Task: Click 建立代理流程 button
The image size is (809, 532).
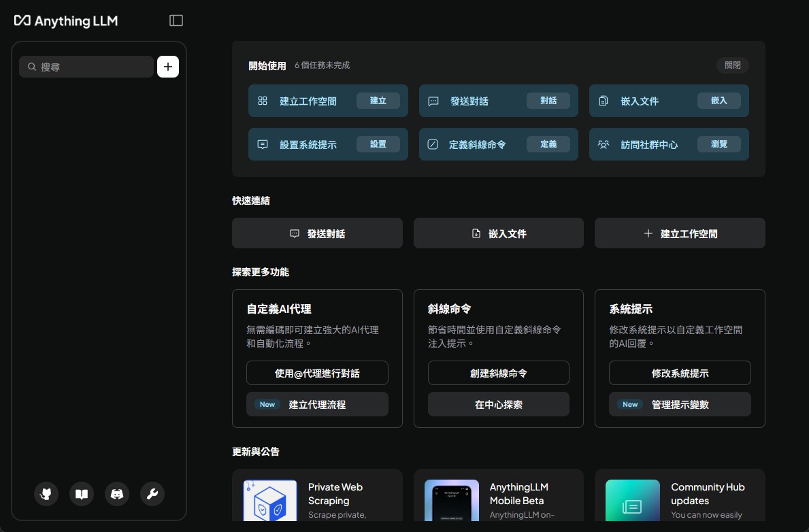Action: click(x=317, y=404)
